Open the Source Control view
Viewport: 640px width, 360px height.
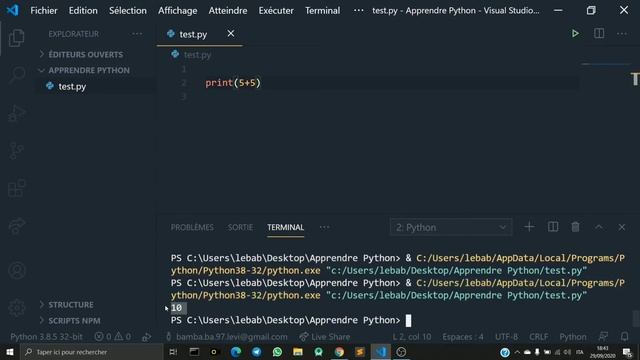click(17, 151)
